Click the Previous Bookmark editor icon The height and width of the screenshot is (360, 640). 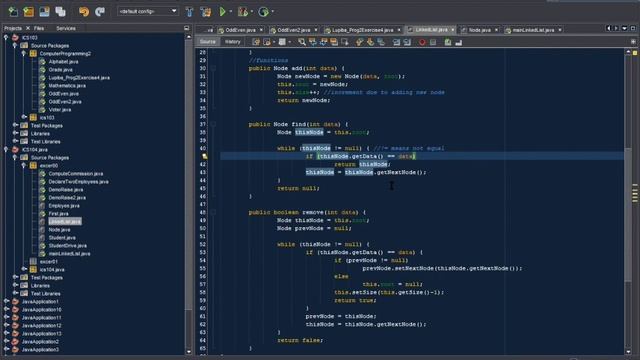pos(359,42)
